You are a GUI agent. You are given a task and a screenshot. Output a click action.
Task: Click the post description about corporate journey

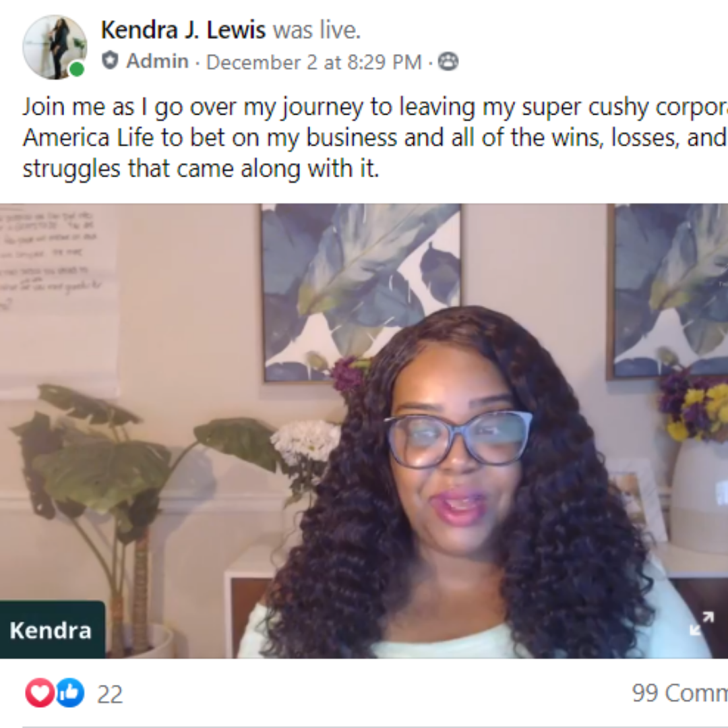click(375, 138)
